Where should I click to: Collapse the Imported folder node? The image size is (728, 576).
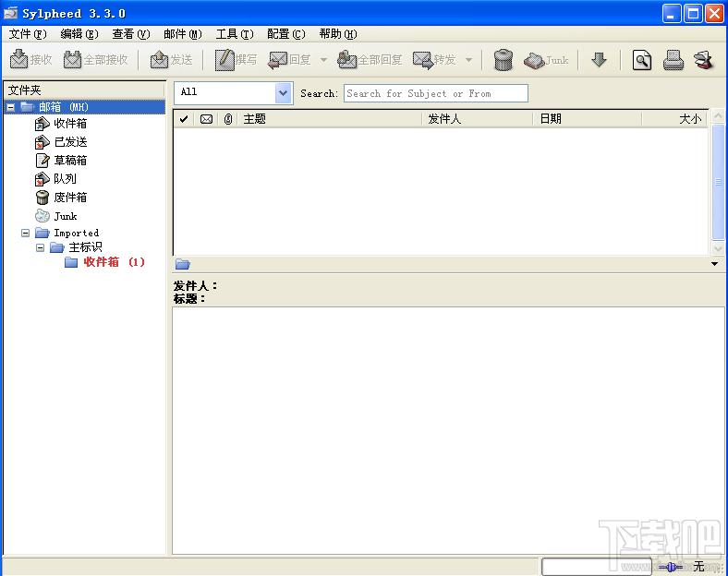tap(26, 233)
